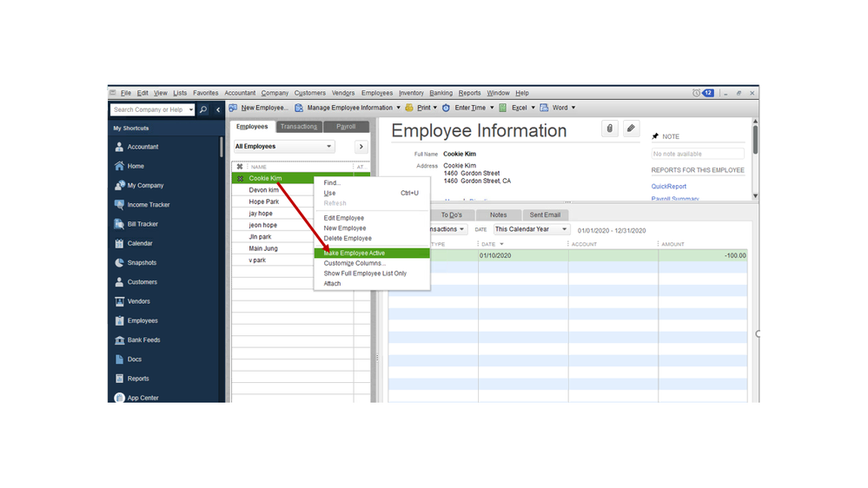The width and height of the screenshot is (868, 488).
Task: Choose Delete Employee from context menu
Action: point(348,239)
